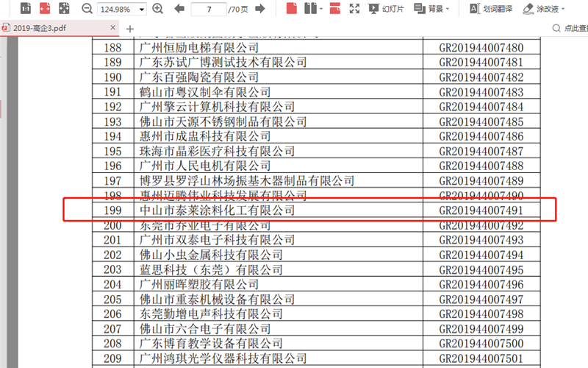Zoom in with the plus magnifier
588x368 pixels.
[x=158, y=9]
